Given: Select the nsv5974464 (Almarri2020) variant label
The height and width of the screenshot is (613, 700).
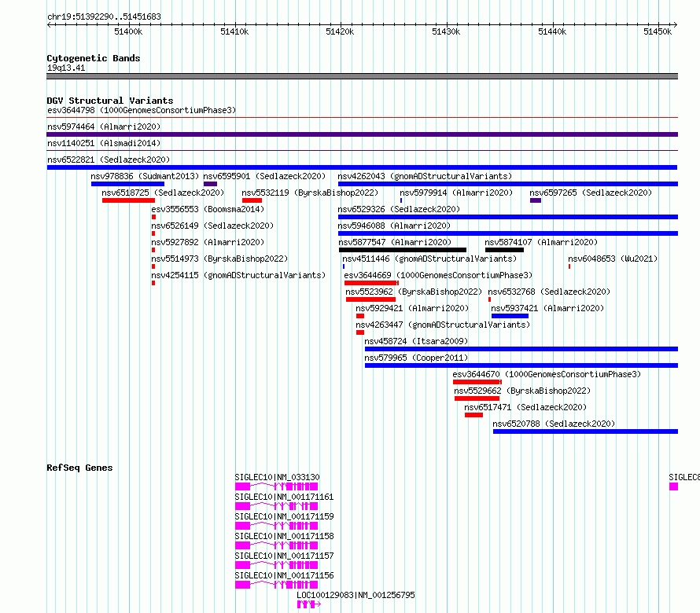Looking at the screenshot, I should [x=104, y=127].
